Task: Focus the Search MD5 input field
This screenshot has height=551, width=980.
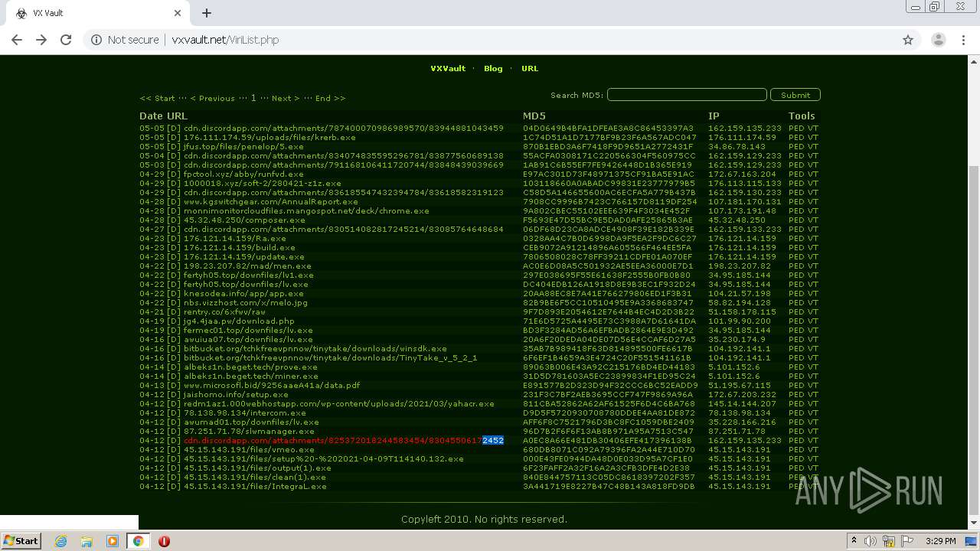Action: [x=687, y=95]
